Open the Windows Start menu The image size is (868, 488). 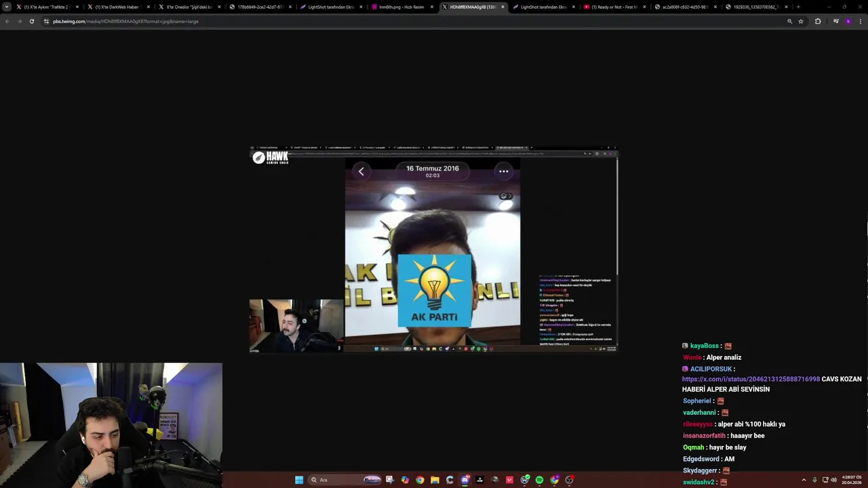tap(299, 480)
